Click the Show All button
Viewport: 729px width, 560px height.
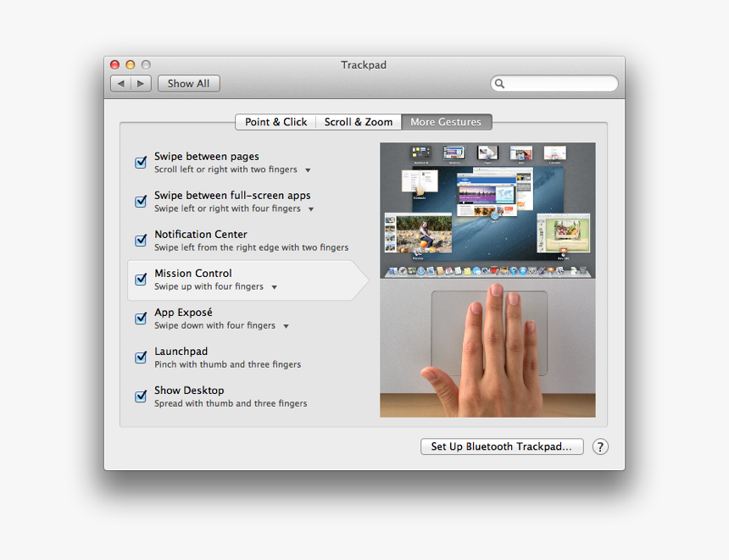tap(188, 84)
